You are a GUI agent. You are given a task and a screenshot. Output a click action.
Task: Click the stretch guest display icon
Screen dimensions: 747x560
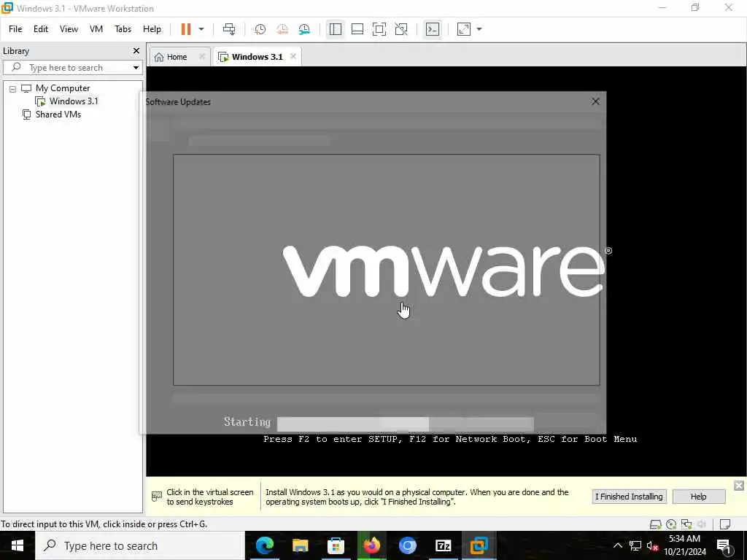click(x=463, y=29)
